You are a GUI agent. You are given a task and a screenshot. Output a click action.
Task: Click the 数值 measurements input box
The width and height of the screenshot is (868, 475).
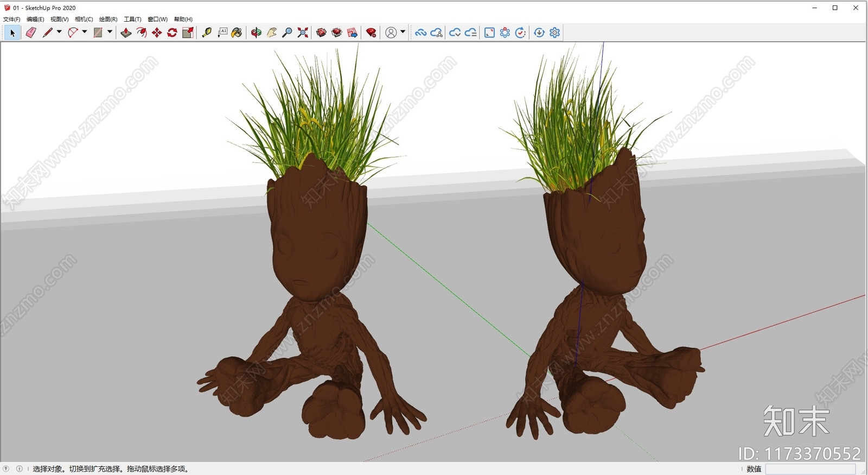[x=810, y=469]
